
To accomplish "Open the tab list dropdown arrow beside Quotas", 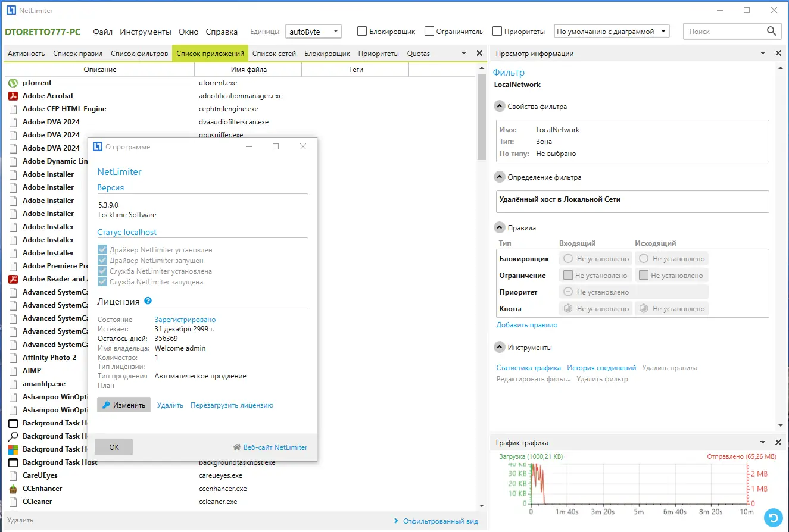I will [464, 53].
